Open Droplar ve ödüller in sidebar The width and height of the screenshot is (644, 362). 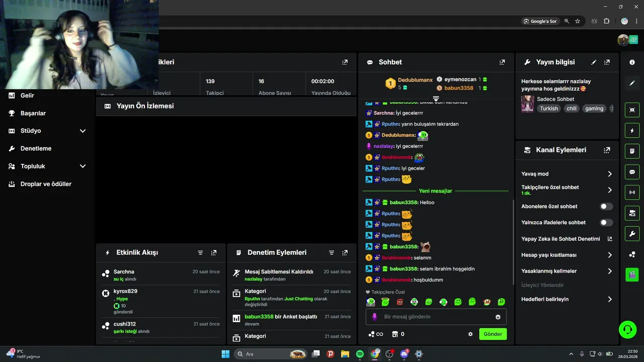tap(46, 184)
